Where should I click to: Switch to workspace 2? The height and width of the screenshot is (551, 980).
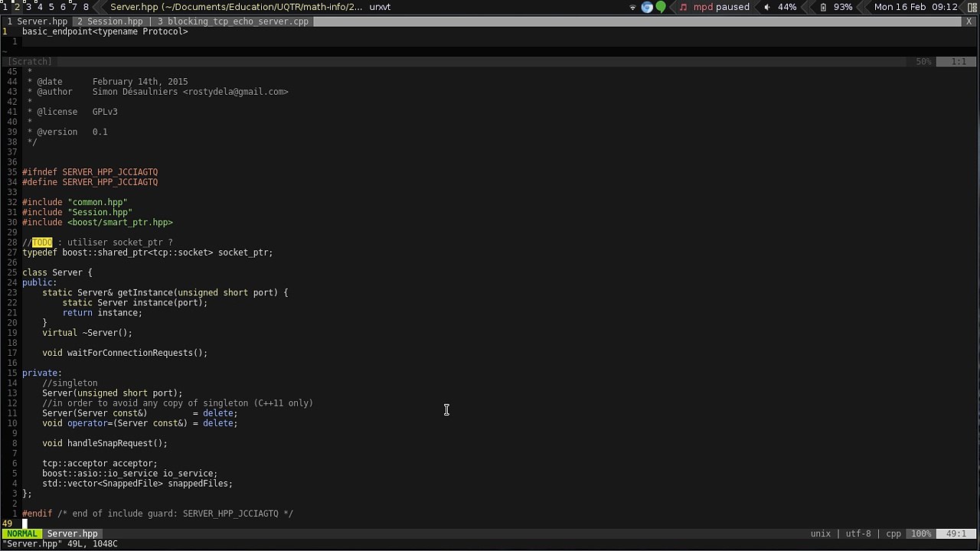17,7
